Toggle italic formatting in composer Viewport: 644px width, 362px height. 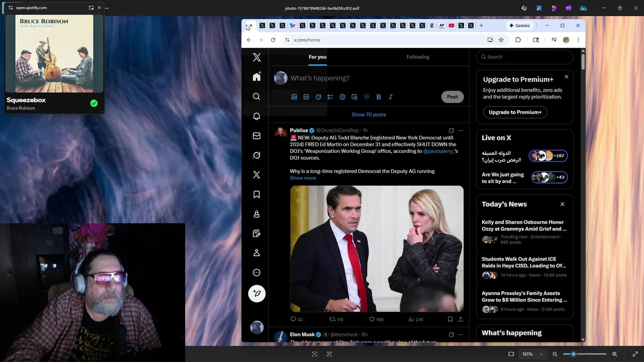point(390,97)
